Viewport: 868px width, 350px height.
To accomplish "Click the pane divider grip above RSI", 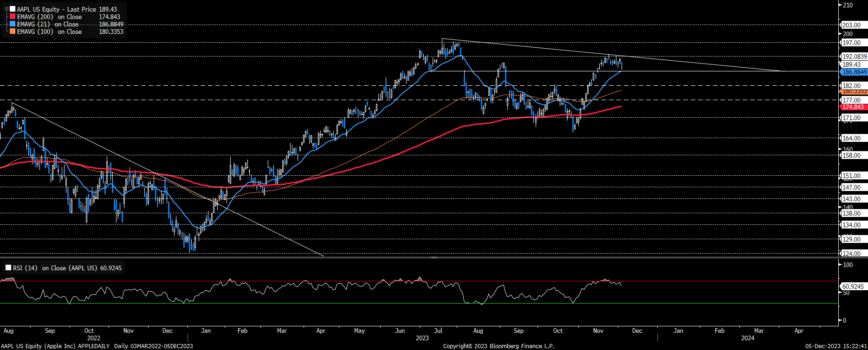I will 434,257.
